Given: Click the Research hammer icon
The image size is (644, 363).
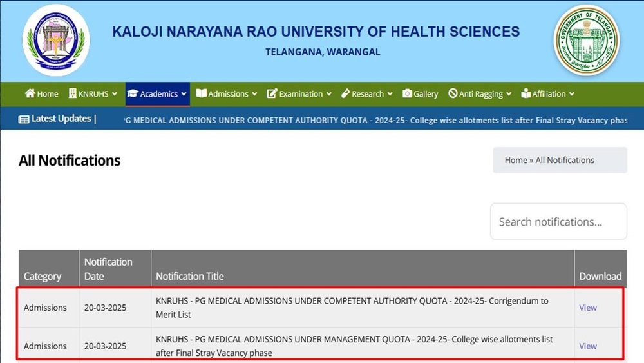Looking at the screenshot, I should [346, 93].
